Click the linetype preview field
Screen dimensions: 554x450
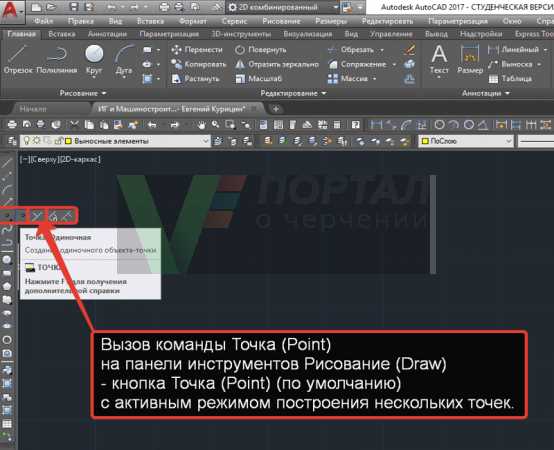point(536,141)
